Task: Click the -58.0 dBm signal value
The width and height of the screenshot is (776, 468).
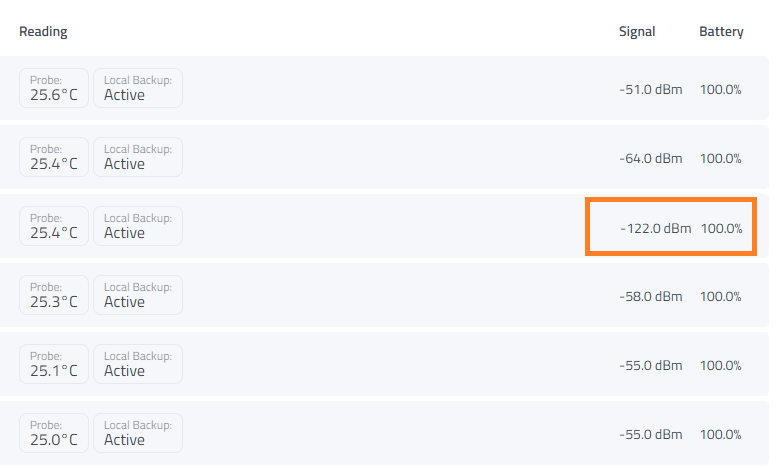Action: [x=651, y=297]
